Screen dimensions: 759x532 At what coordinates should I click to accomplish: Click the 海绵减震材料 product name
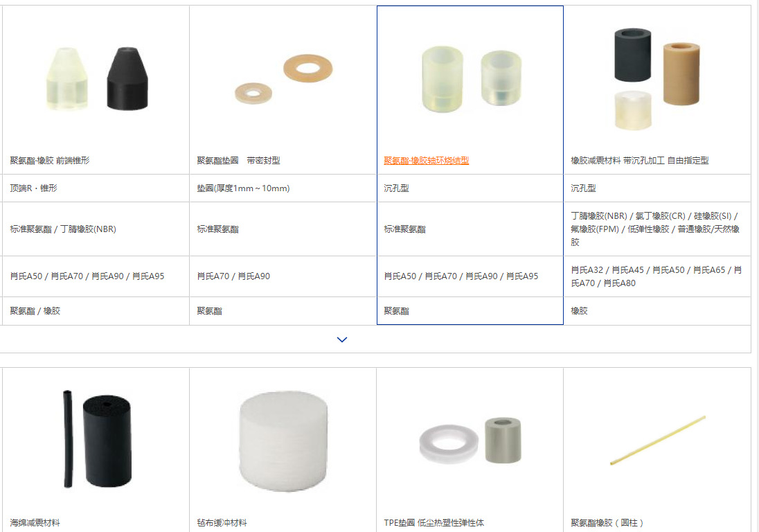tap(35, 522)
